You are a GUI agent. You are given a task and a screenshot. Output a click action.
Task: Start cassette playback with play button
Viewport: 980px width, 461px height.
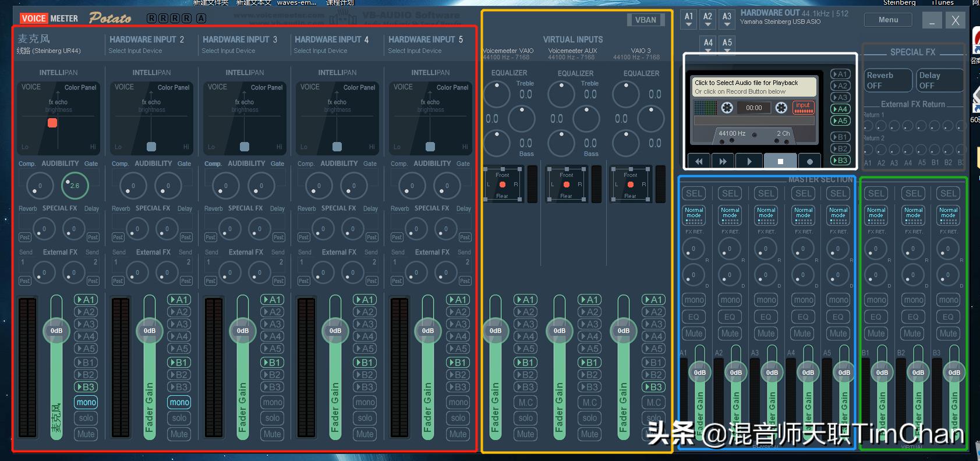[749, 161]
